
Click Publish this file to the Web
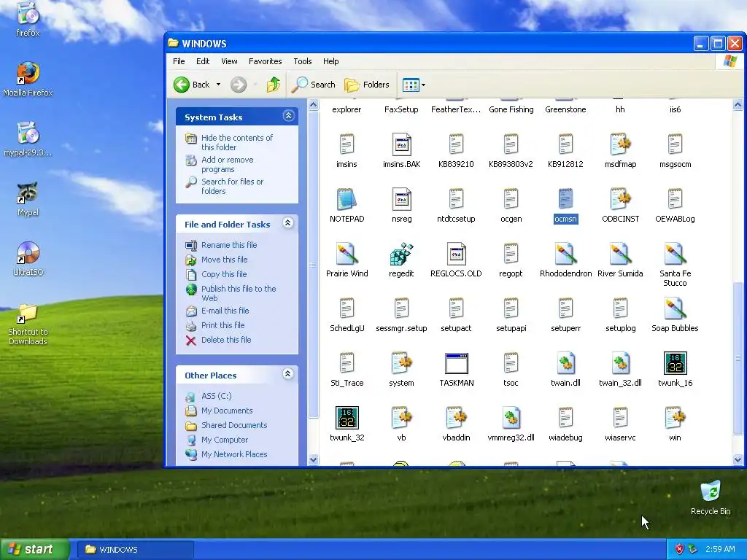coord(239,293)
